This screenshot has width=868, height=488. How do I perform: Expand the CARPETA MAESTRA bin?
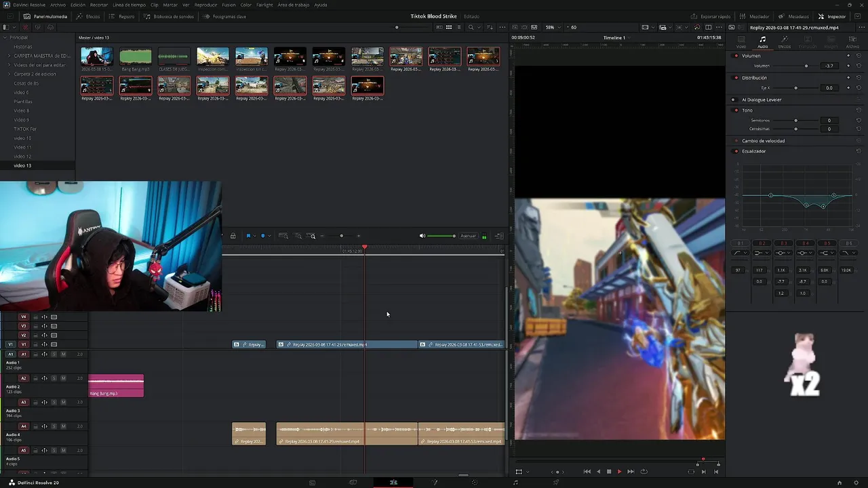click(x=9, y=56)
